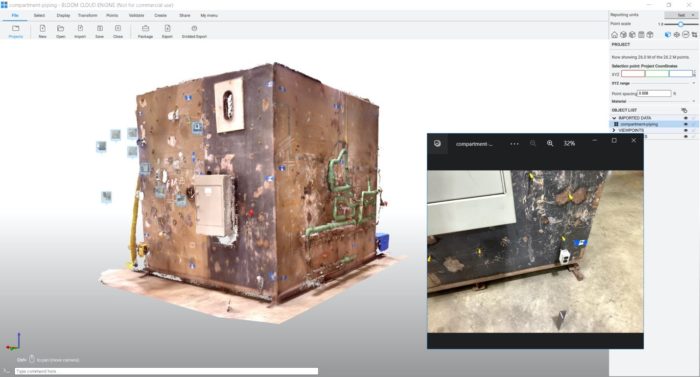
Task: Zoom in on the compartment photo viewer
Action: [x=550, y=143]
